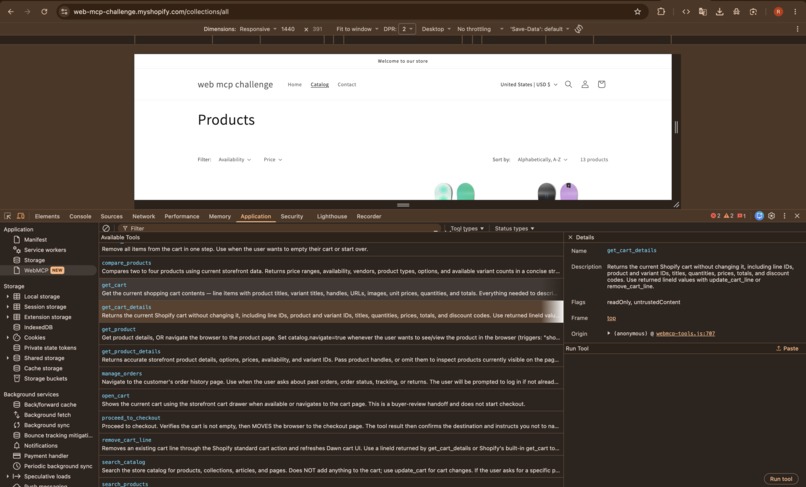The height and width of the screenshot is (487, 806).
Task: Open the red user profile avatar
Action: point(778,11)
